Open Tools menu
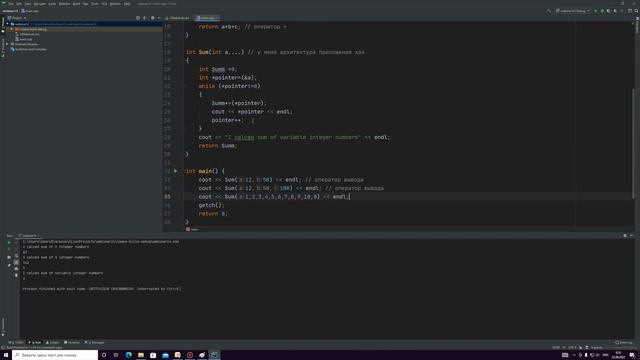Viewport: 640px width, 360px height. click(x=95, y=4)
